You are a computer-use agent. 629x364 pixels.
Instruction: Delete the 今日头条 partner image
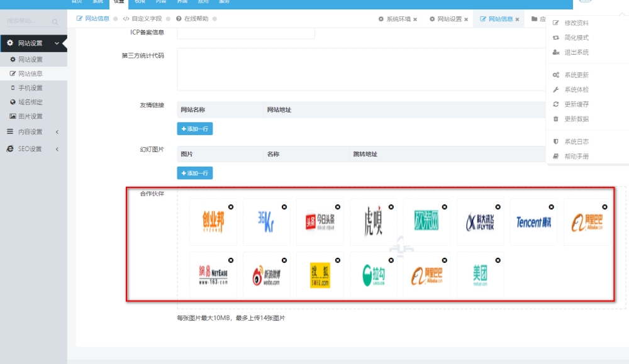pos(338,207)
